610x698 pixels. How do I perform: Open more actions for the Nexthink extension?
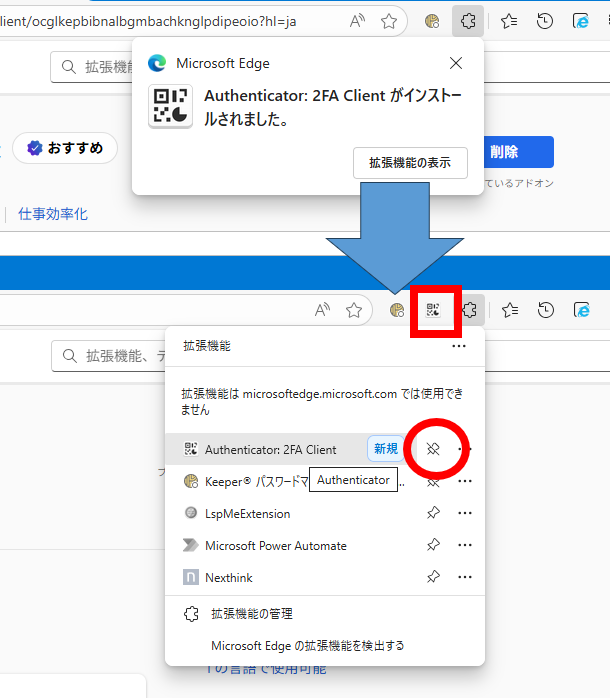(x=464, y=577)
